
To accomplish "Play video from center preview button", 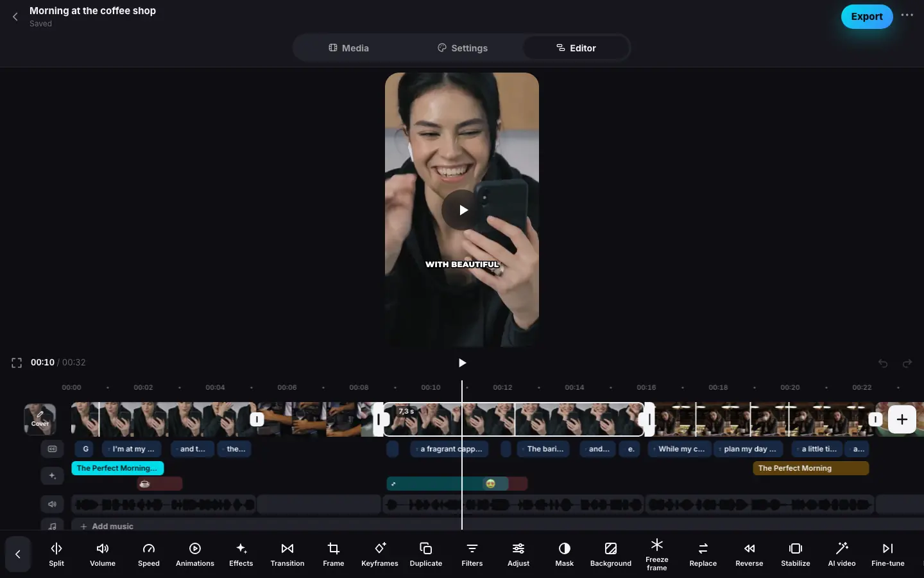I will (462, 210).
